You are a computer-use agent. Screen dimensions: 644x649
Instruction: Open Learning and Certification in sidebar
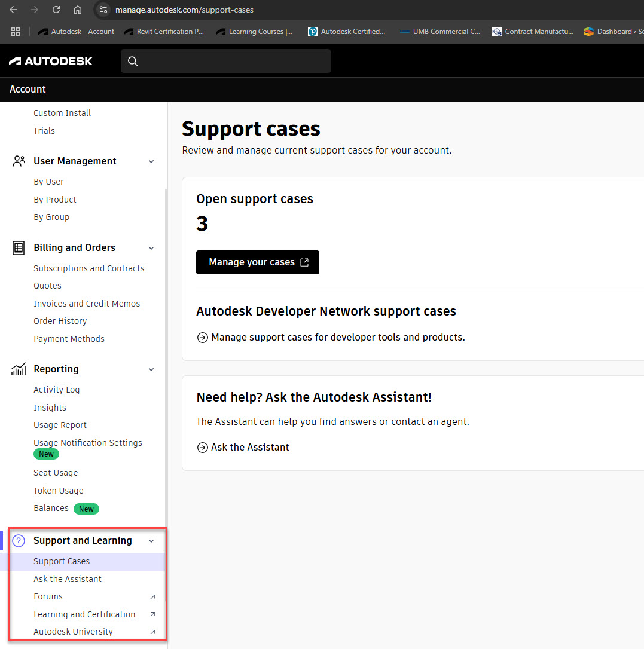point(84,614)
